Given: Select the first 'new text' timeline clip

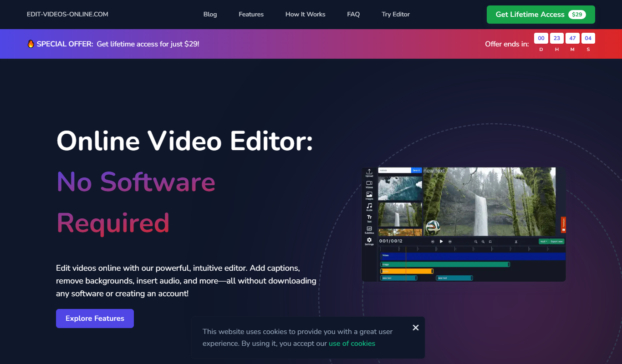Looking at the screenshot, I should click(398, 278).
